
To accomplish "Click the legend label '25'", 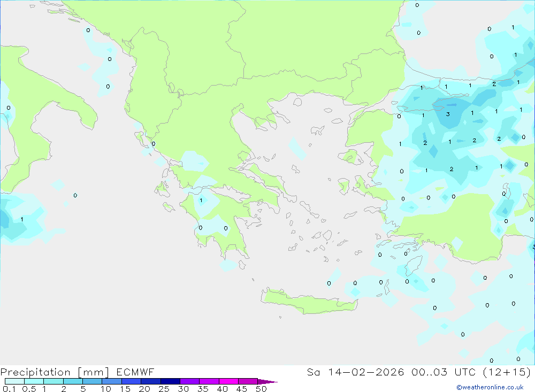I will pyautogui.click(x=164, y=389).
